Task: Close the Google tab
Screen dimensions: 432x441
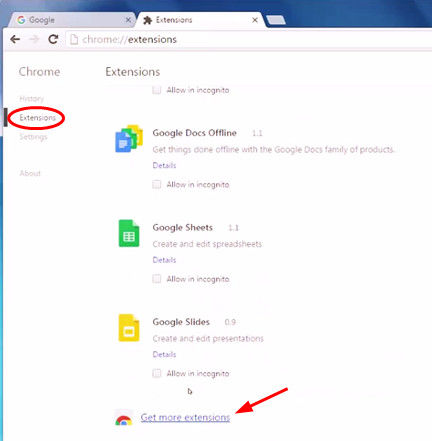Action: 128,20
